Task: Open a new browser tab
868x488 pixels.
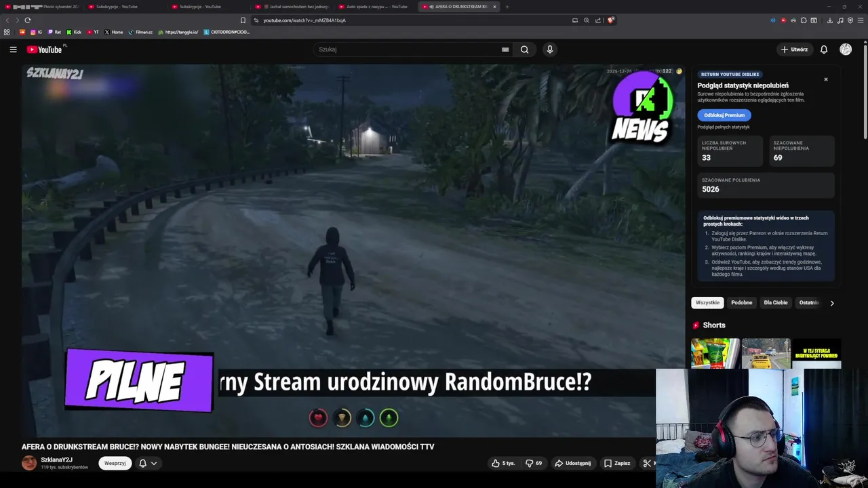Action: 507,7
